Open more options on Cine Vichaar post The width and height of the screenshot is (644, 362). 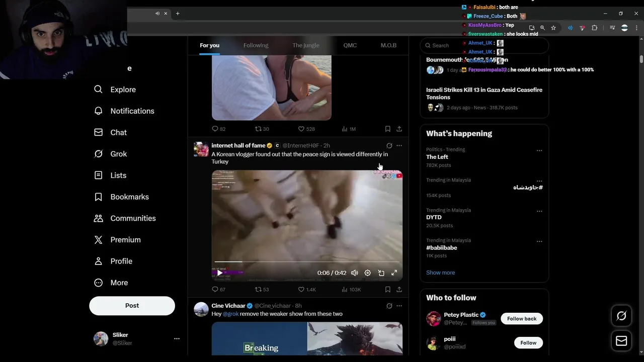(399, 306)
